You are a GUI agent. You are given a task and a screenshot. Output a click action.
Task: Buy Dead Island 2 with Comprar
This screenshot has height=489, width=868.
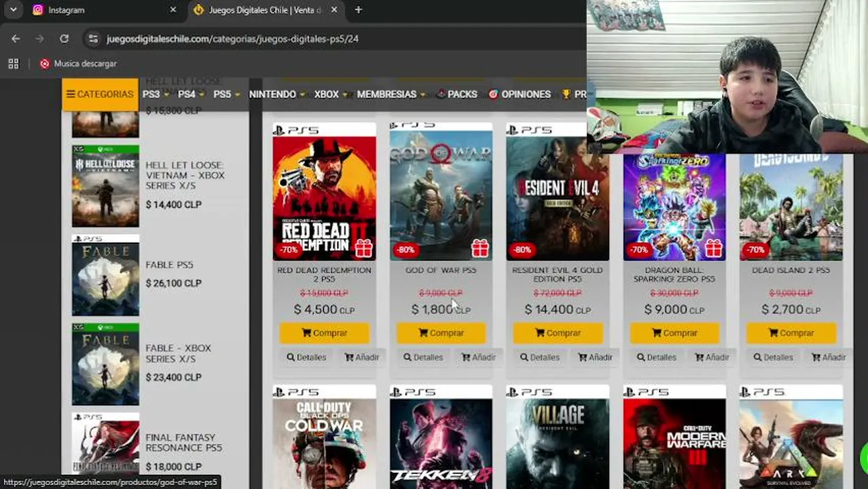coord(791,333)
